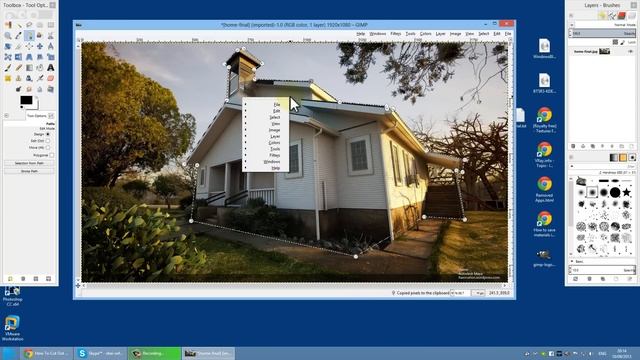The height and width of the screenshot is (360, 640).
Task: Click the edit brush icon below brushes
Action: [630, 279]
